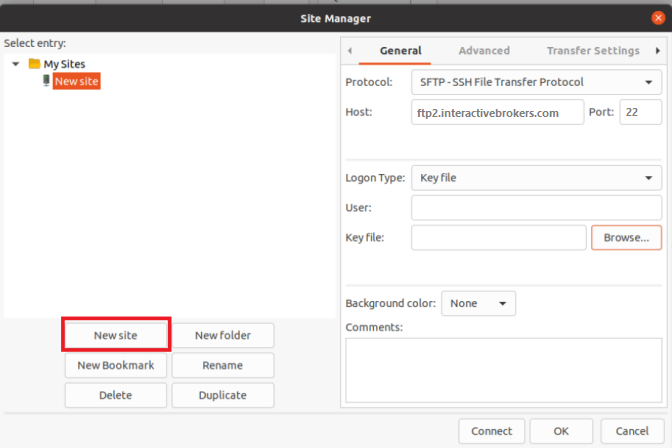672x448 pixels.
Task: Select the New site tree entry
Action: (x=77, y=81)
